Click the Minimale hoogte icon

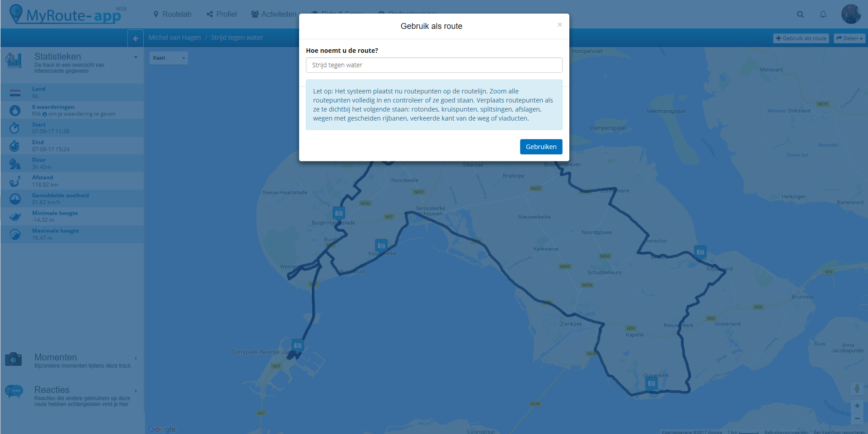15,217
